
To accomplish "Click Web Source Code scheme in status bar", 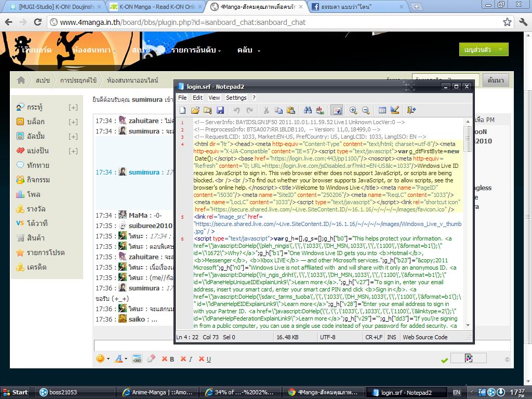I will tap(425, 337).
